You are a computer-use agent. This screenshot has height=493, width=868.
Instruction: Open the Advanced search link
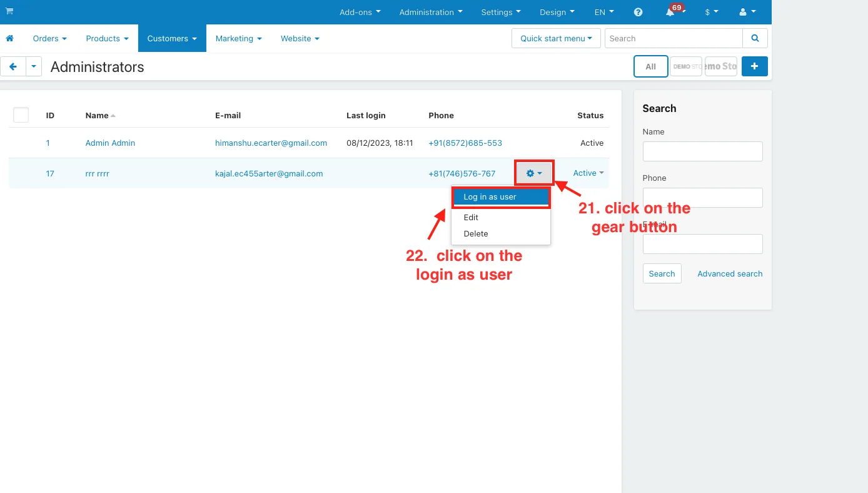(730, 273)
